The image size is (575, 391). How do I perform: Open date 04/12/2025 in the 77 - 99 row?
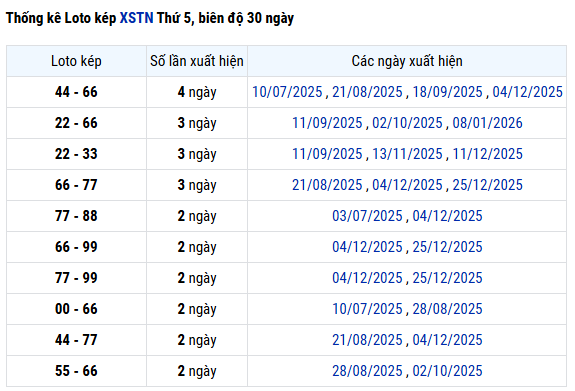point(367,278)
